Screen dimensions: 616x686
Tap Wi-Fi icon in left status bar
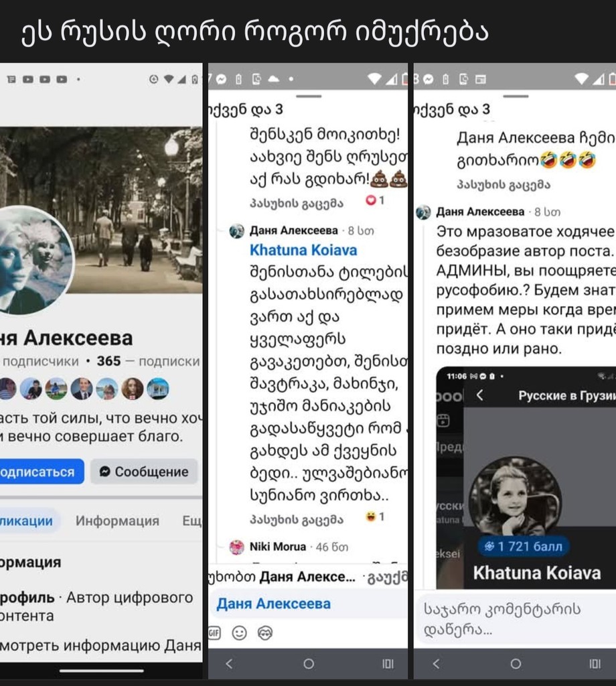(x=168, y=79)
